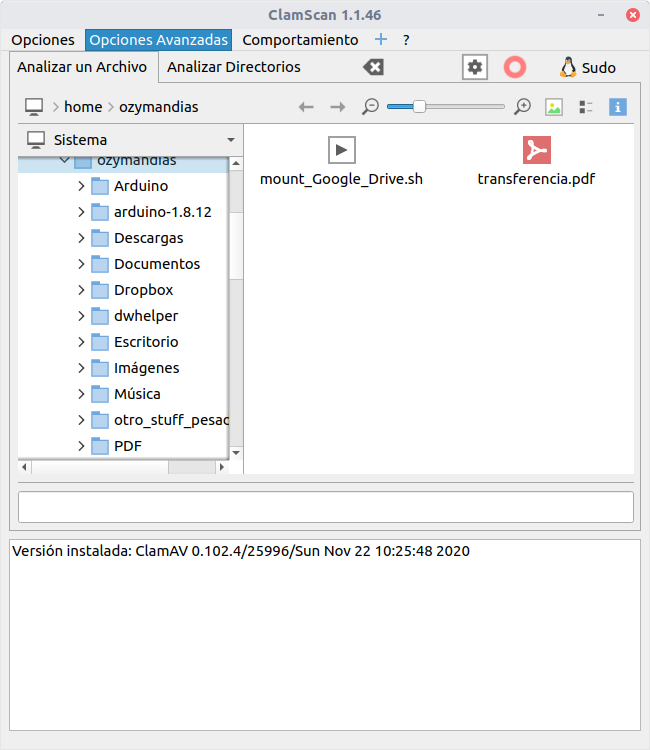This screenshot has width=650, height=750.
Task: Click the zoom in magnifier icon
Action: coord(522,107)
